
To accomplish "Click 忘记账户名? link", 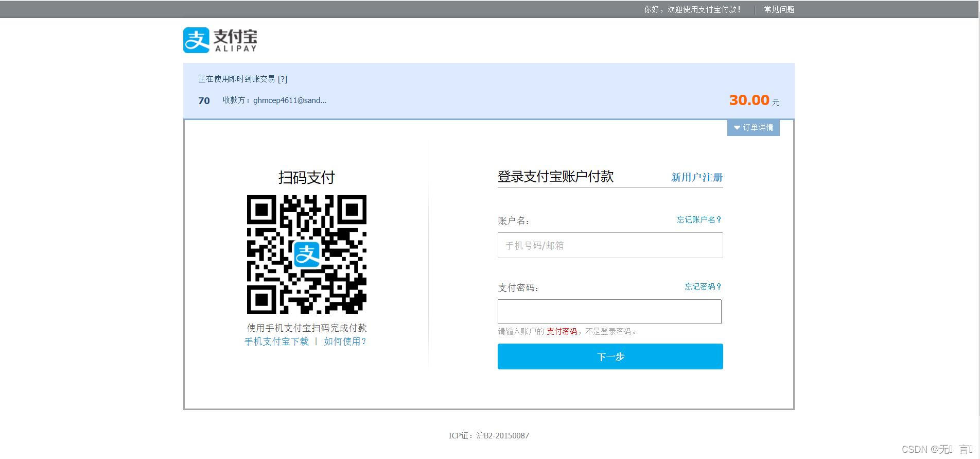I will [x=699, y=219].
